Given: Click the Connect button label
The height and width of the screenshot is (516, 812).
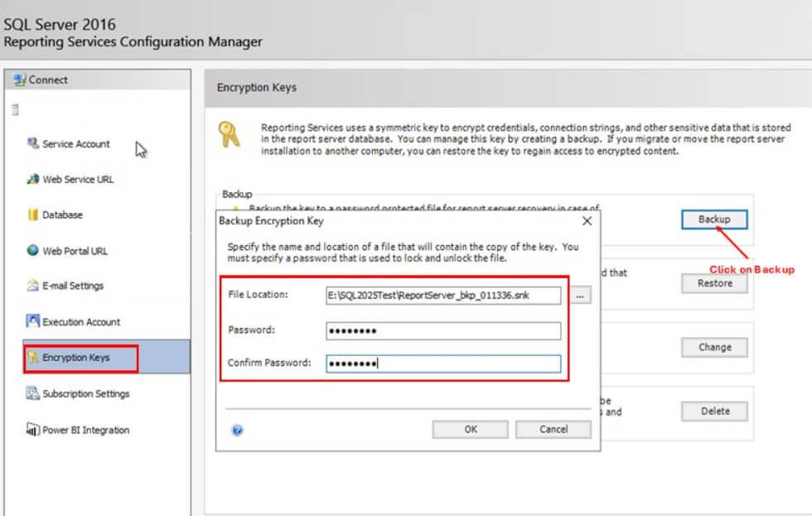Looking at the screenshot, I should pos(48,80).
